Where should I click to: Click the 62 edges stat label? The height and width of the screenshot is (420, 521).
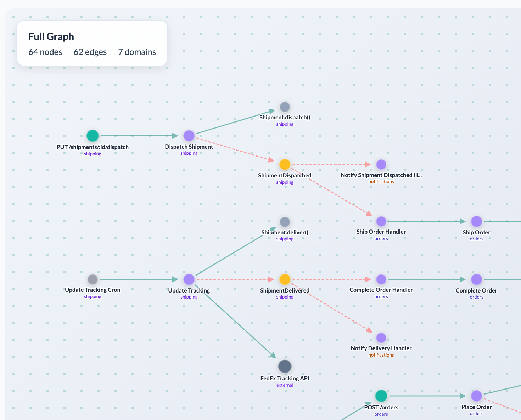(x=90, y=52)
